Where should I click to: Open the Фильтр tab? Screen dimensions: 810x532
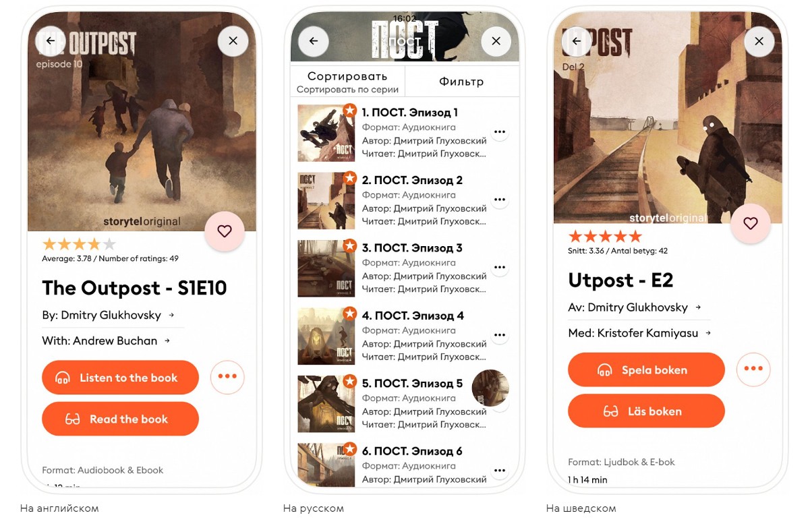coord(461,82)
